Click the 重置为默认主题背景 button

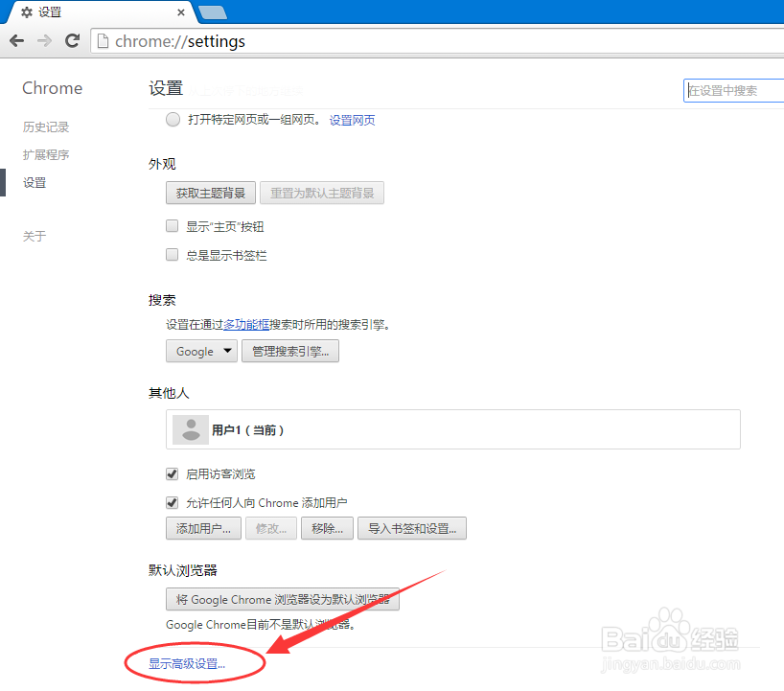click(322, 193)
